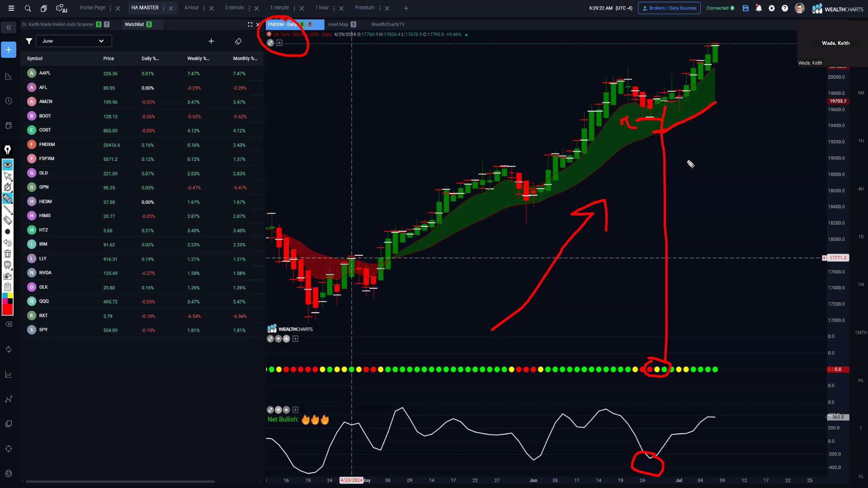Open the symbol search magnifier
This screenshot has height=488, width=868.
coord(28,8)
